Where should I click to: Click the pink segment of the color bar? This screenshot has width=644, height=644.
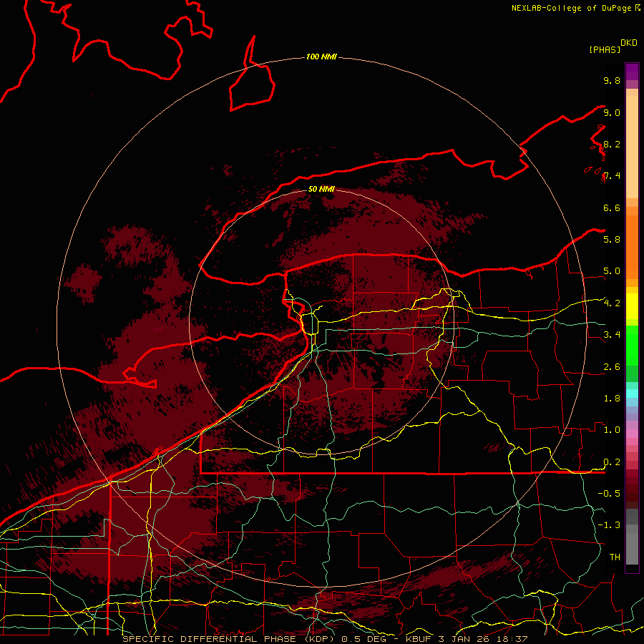click(x=632, y=434)
